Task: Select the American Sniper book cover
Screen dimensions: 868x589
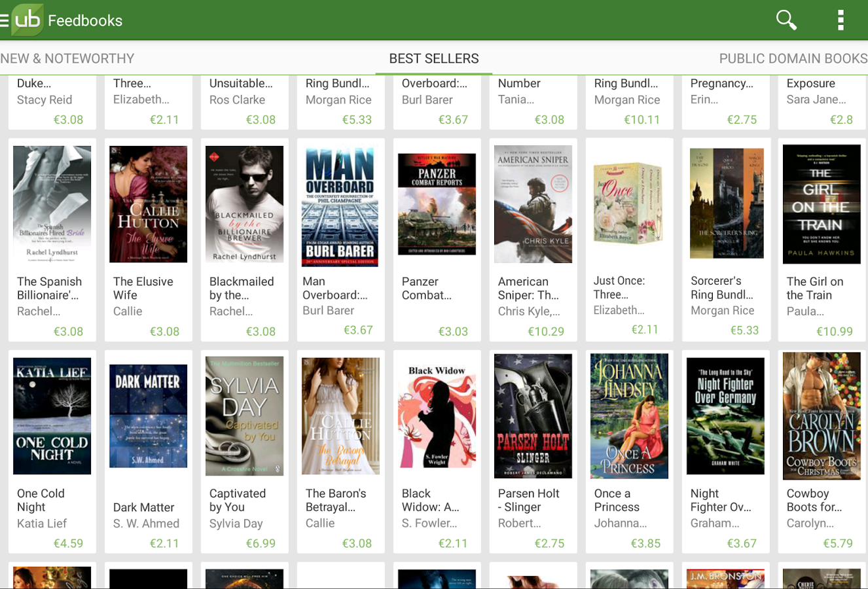Action: point(533,204)
